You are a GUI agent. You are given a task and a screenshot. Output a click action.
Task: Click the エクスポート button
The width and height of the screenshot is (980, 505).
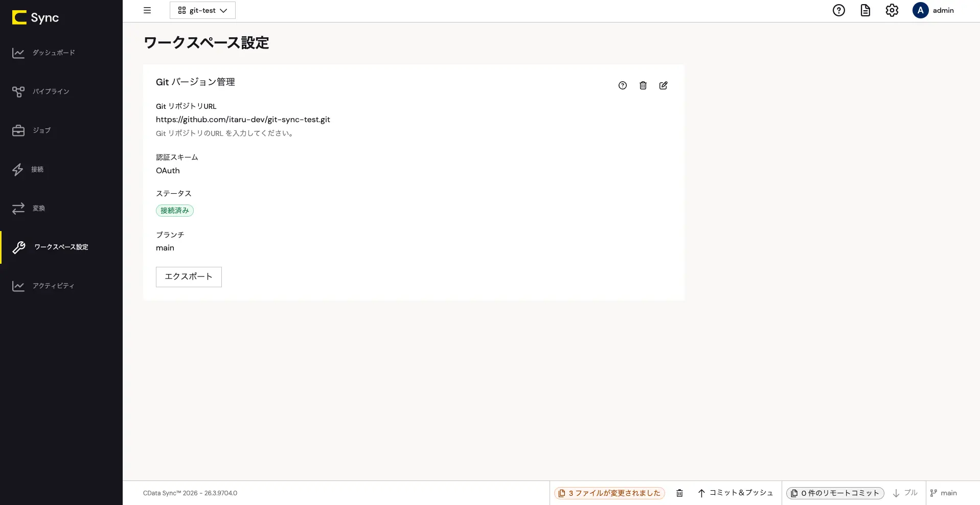tap(189, 277)
